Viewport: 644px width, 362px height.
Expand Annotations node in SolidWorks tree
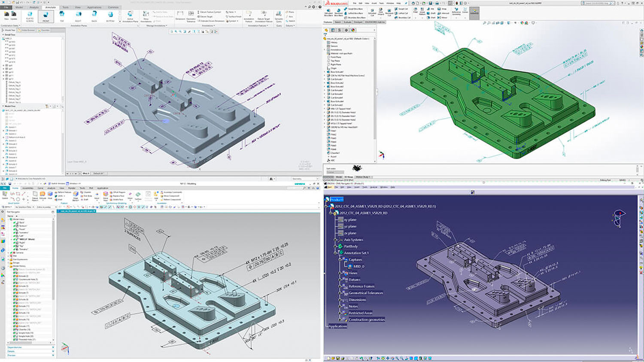[x=324, y=50]
